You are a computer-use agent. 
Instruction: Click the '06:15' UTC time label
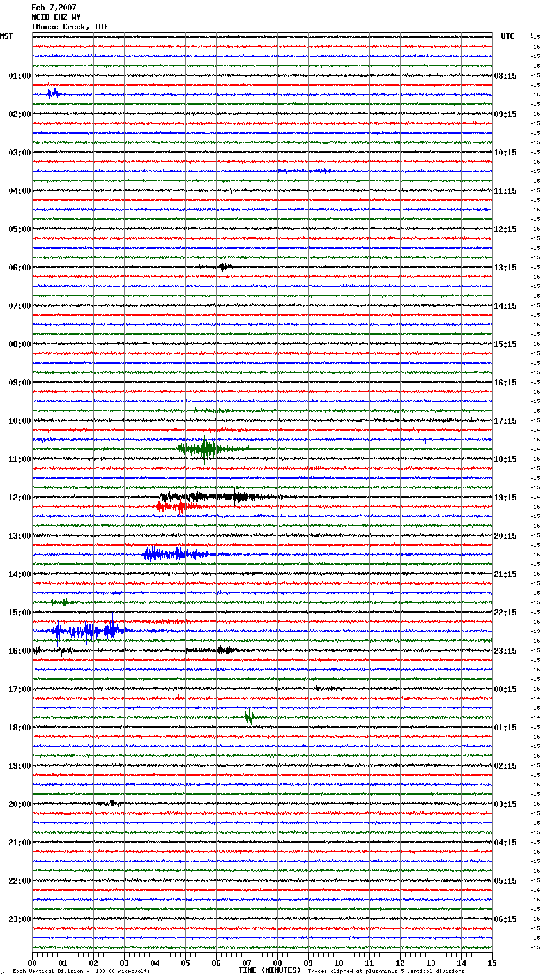[505, 919]
